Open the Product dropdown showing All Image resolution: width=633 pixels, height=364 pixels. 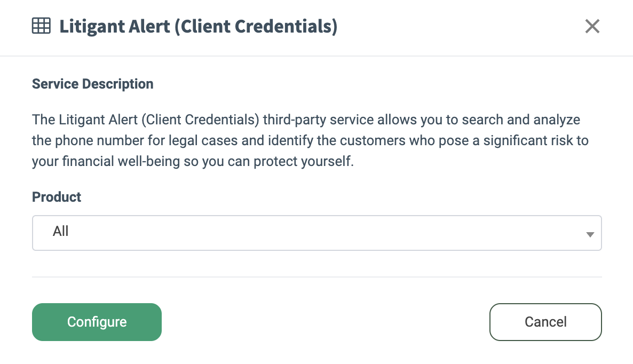316,233
